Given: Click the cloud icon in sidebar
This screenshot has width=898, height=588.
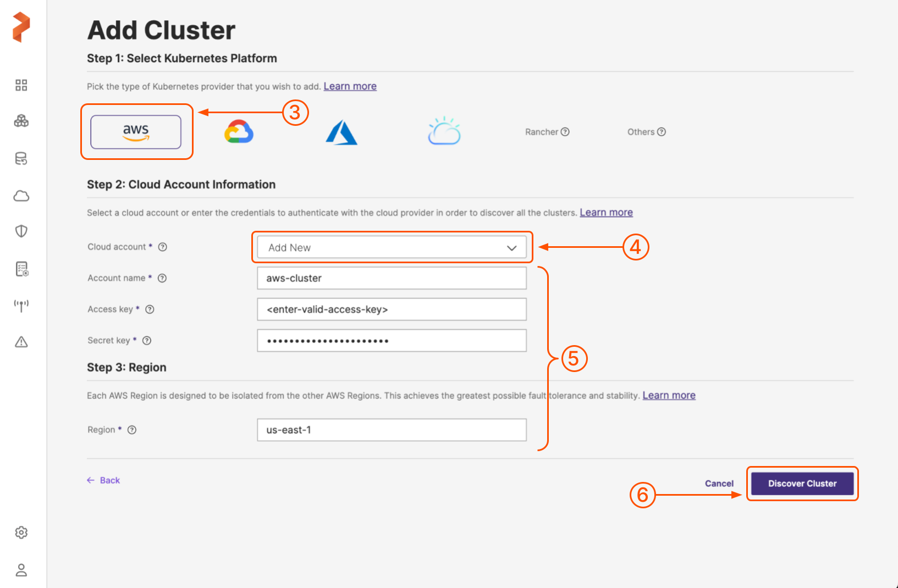Looking at the screenshot, I should pos(21,196).
